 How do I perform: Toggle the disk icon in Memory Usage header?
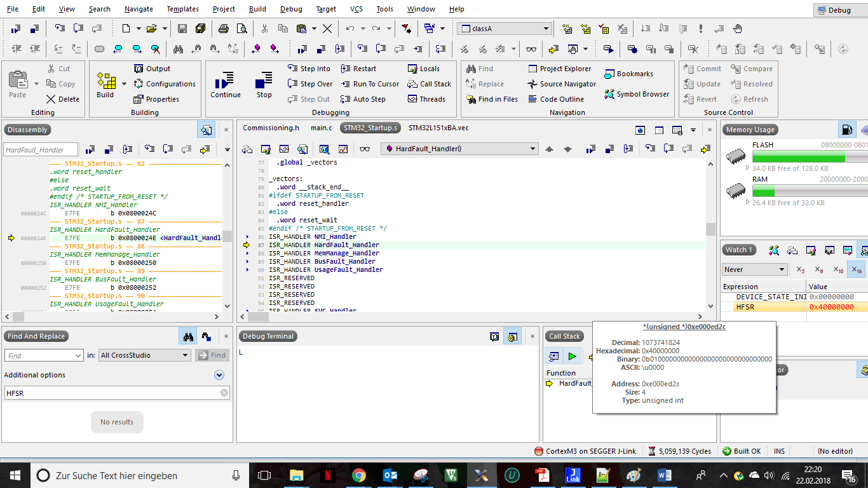pos(847,130)
